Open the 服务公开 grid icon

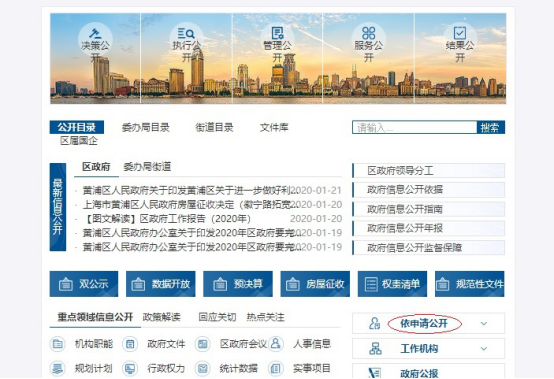[369, 33]
